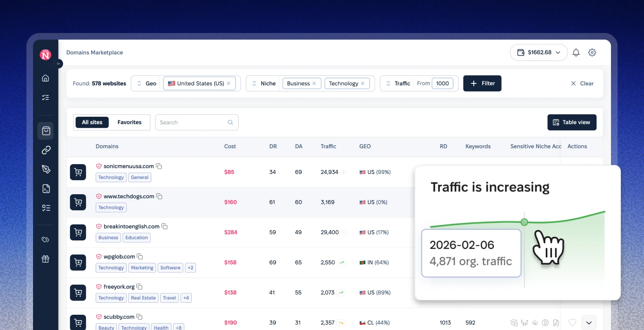Edit the Traffic From value 1000
This screenshot has width=644, height=330.
click(x=443, y=83)
